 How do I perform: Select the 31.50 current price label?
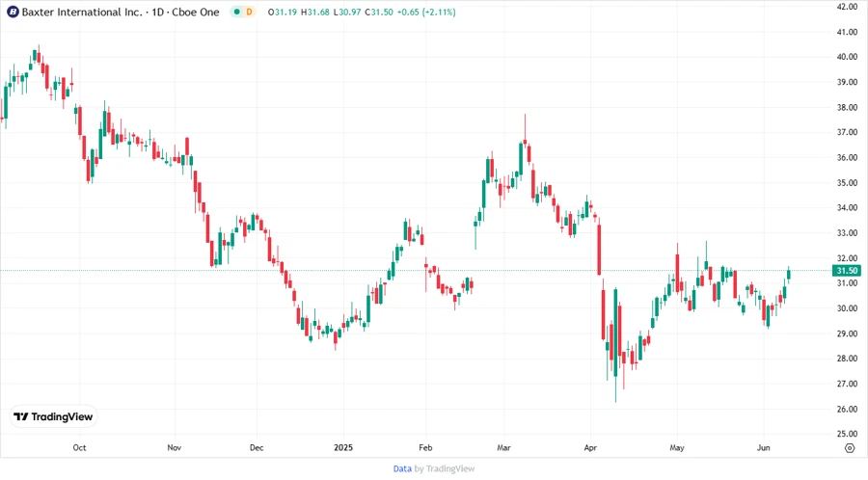pos(847,271)
